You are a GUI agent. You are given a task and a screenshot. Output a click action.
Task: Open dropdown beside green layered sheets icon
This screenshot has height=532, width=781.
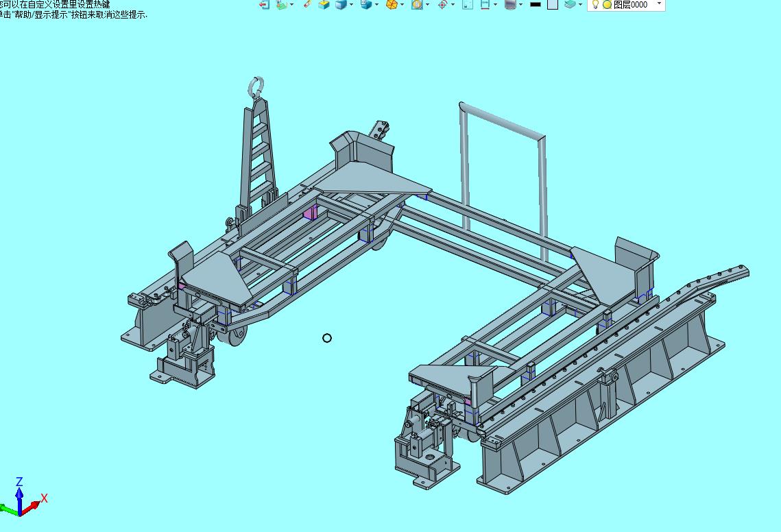(x=292, y=5)
